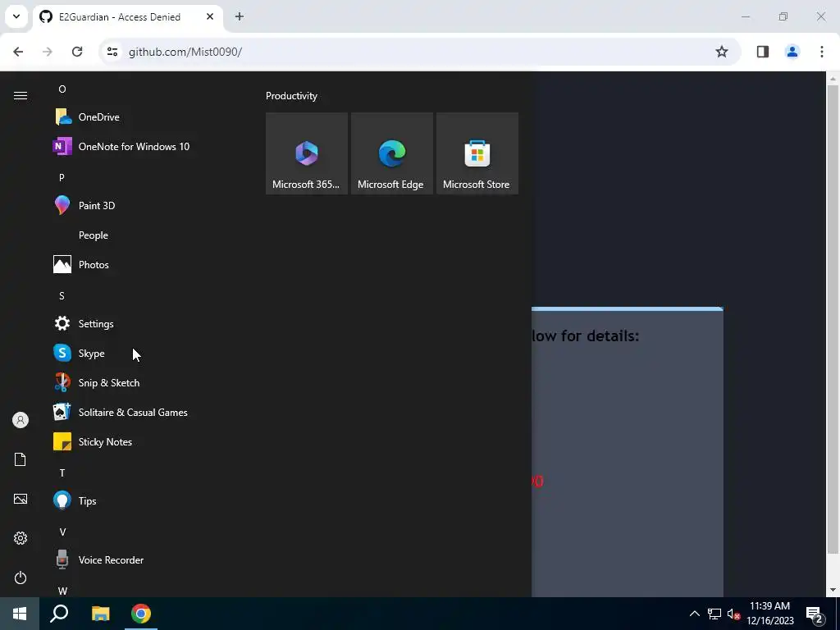Viewport: 840px width, 630px height.
Task: Focus the address bar URL field
Action: pos(420,52)
